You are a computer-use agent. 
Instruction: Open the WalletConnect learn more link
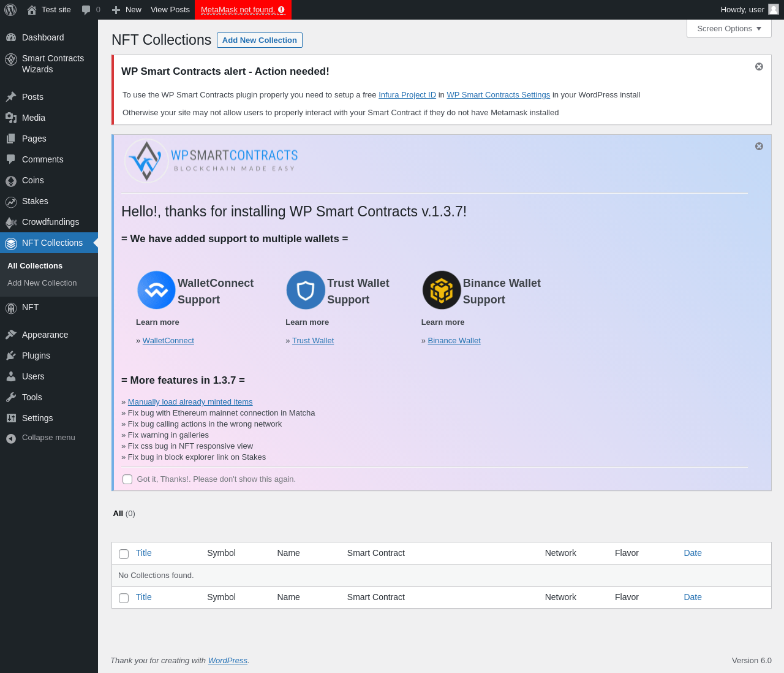168,341
